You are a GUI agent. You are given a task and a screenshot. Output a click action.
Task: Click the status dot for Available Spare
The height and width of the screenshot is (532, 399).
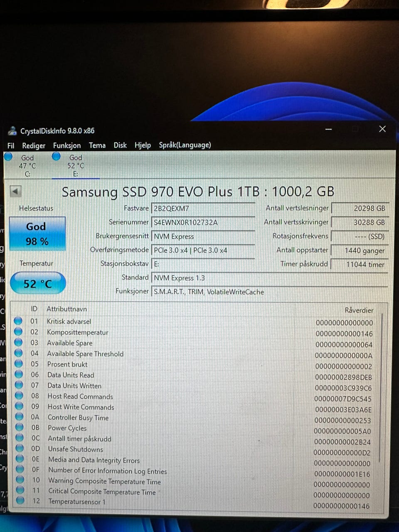[18, 342]
